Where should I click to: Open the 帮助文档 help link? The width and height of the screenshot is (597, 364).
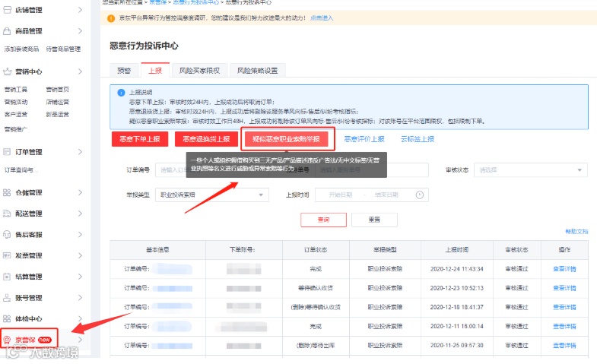click(x=576, y=231)
